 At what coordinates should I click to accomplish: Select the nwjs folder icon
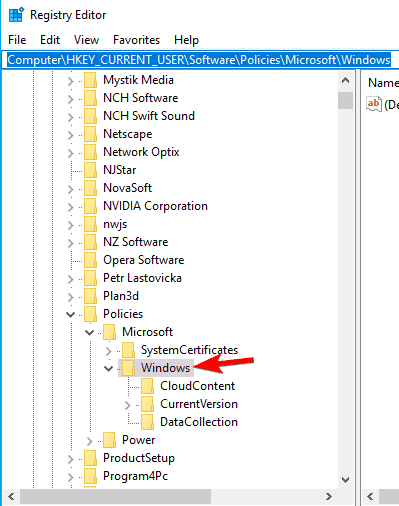[90, 224]
